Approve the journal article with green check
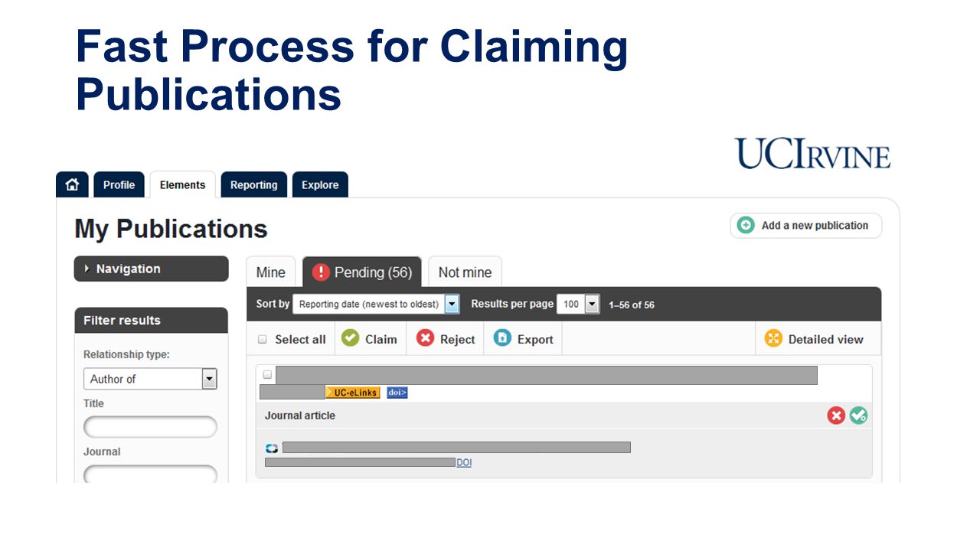 [859, 416]
